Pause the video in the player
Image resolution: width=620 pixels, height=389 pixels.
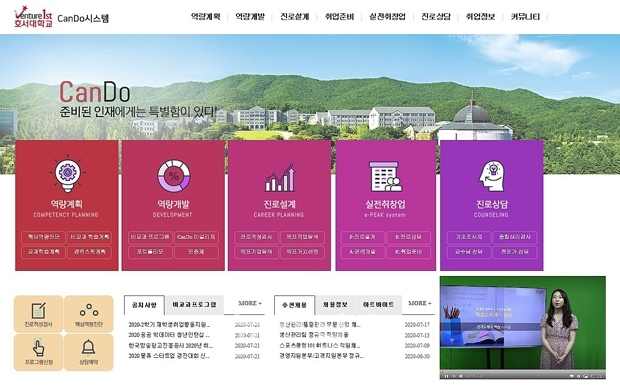click(x=446, y=376)
